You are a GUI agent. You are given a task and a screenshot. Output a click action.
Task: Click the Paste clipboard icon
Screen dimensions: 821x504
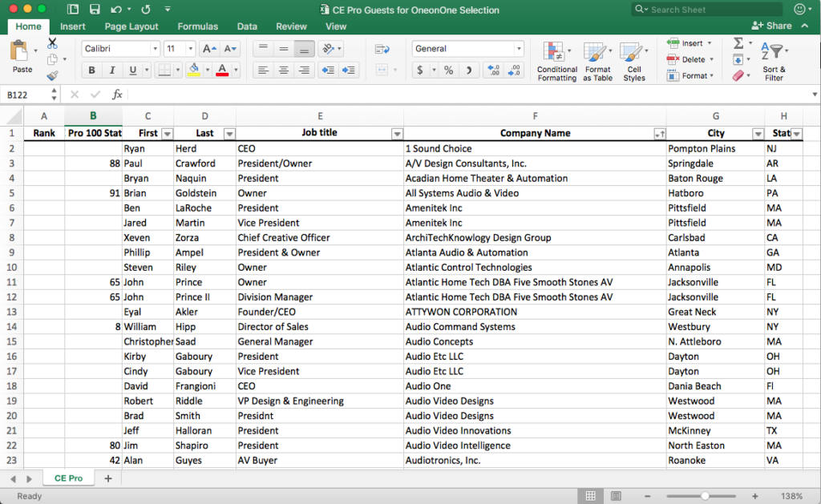tap(20, 52)
